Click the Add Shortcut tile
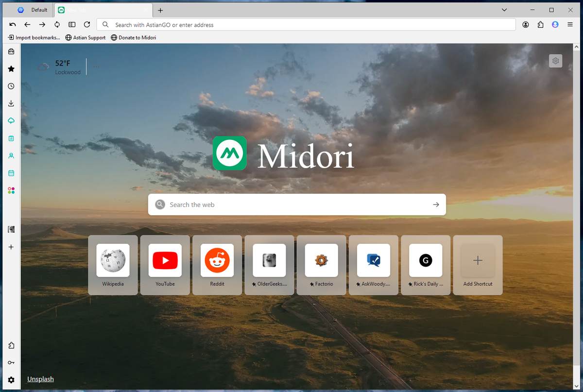 click(478, 265)
